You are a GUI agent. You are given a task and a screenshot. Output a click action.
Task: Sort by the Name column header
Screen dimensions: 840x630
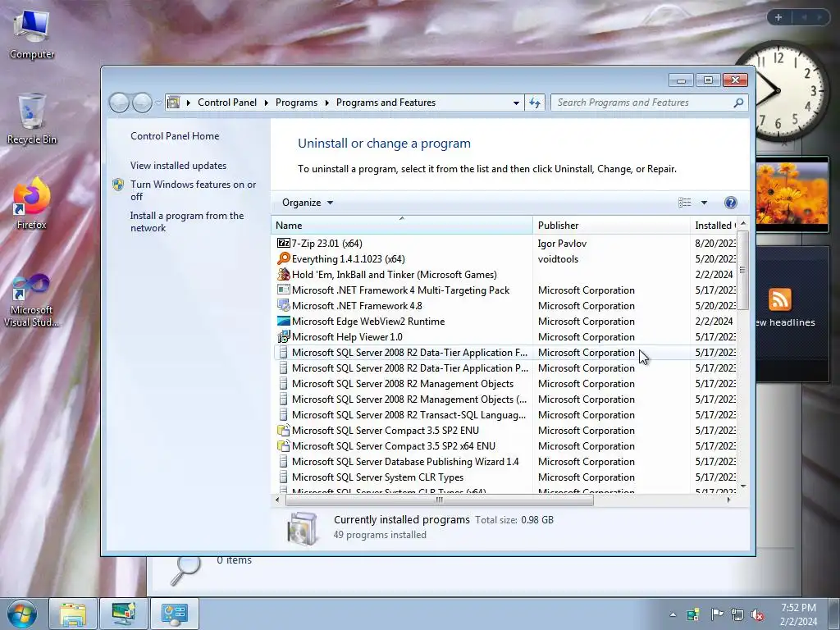402,226
